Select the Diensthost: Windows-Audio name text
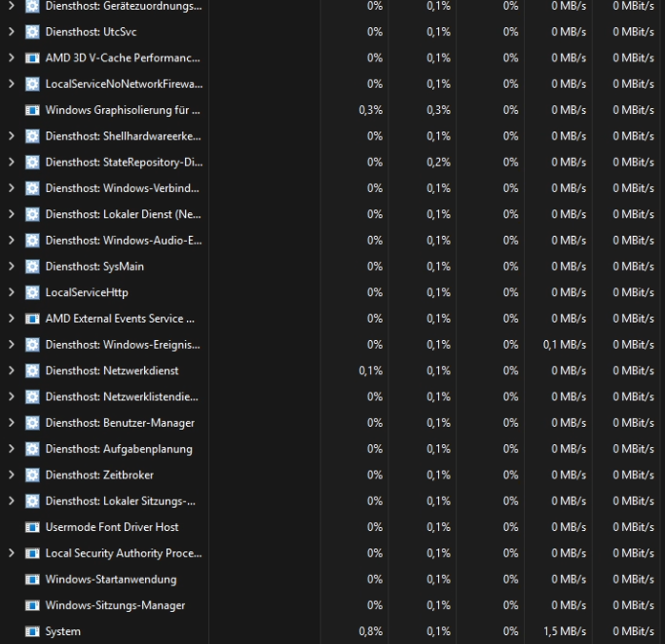 (124, 241)
